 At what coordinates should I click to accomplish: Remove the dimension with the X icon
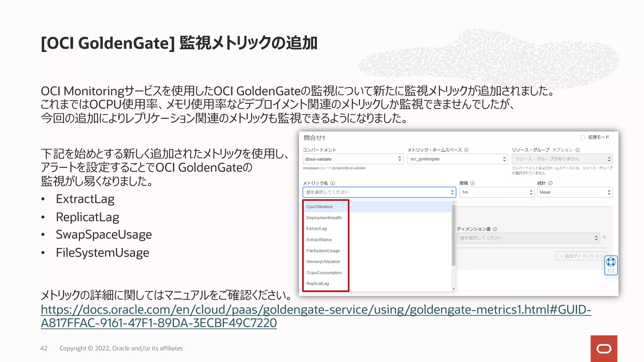604,237
